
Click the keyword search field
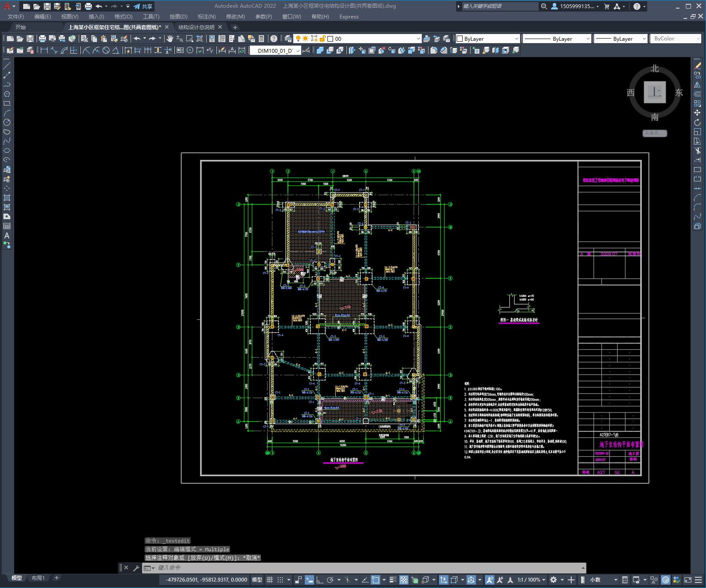[x=500, y=6]
